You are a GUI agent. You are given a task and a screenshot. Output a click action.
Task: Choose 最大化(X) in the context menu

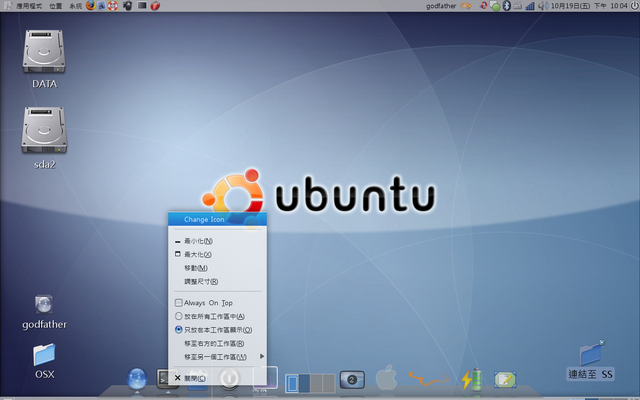tap(218, 254)
